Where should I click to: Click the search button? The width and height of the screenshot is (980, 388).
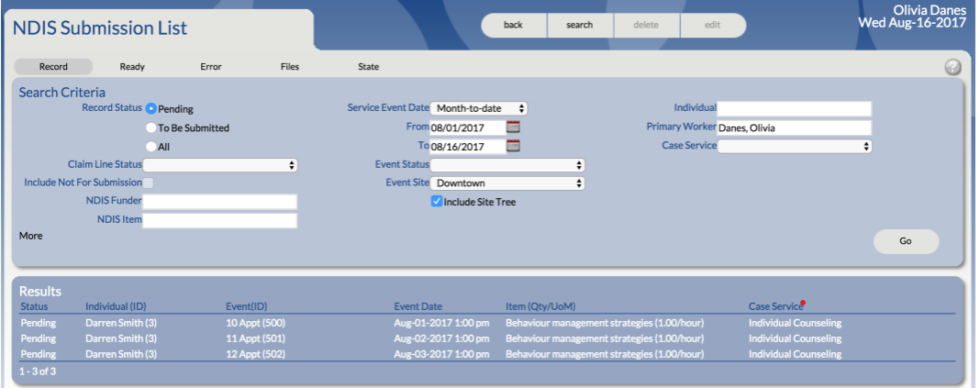[580, 25]
